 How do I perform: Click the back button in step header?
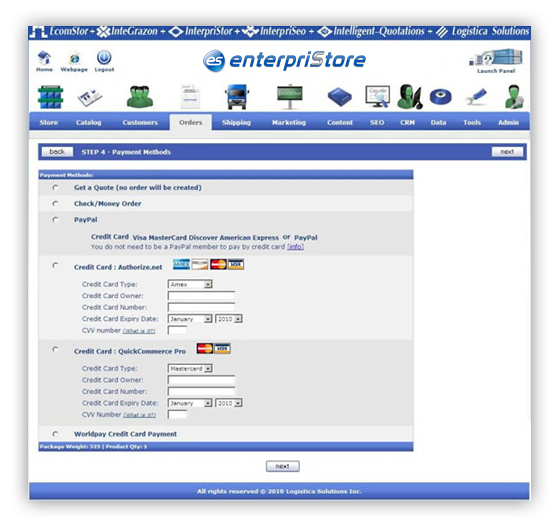[57, 152]
